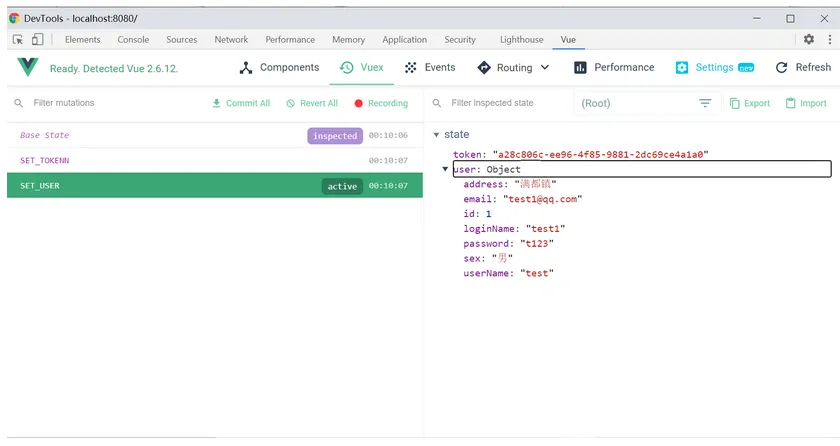
Task: Click the sex property row
Action: [x=488, y=258]
